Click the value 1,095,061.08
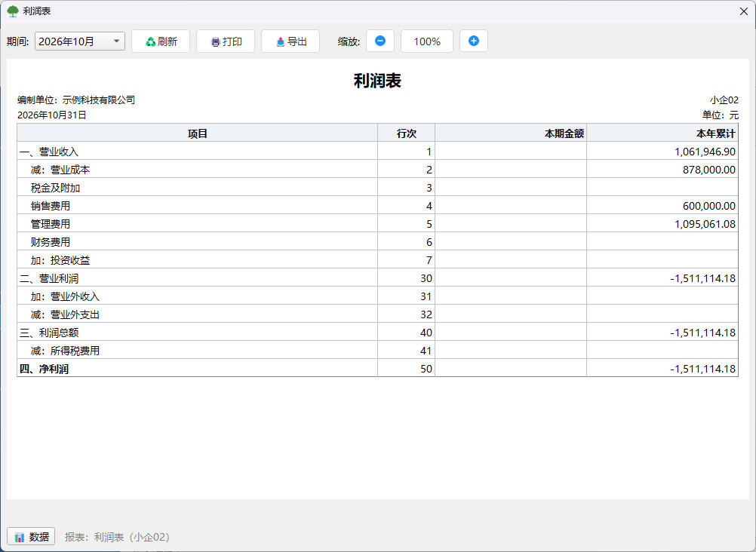The image size is (756, 552). (705, 224)
